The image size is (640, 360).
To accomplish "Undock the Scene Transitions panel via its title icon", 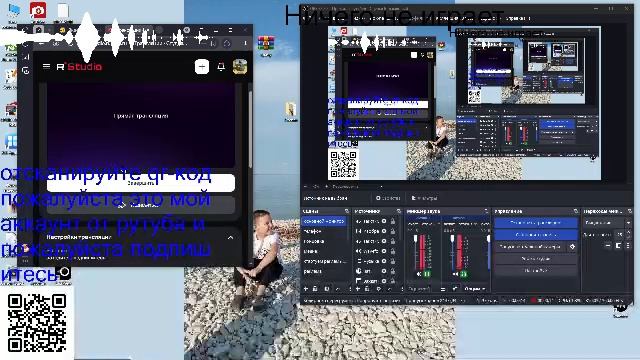I will pos(630,211).
